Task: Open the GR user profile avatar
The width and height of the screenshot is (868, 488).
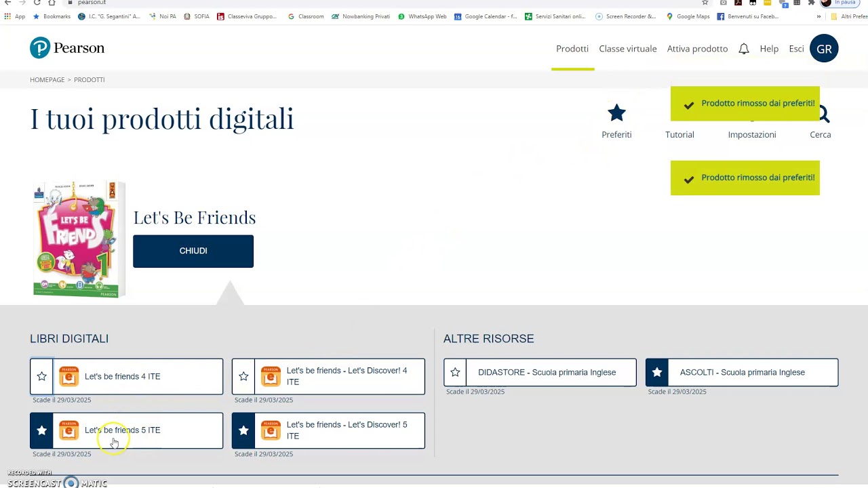Action: (824, 49)
